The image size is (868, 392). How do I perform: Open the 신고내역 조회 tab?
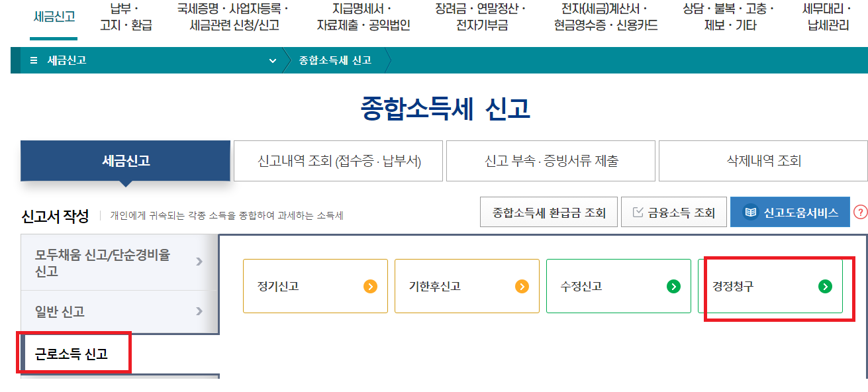[x=338, y=160]
